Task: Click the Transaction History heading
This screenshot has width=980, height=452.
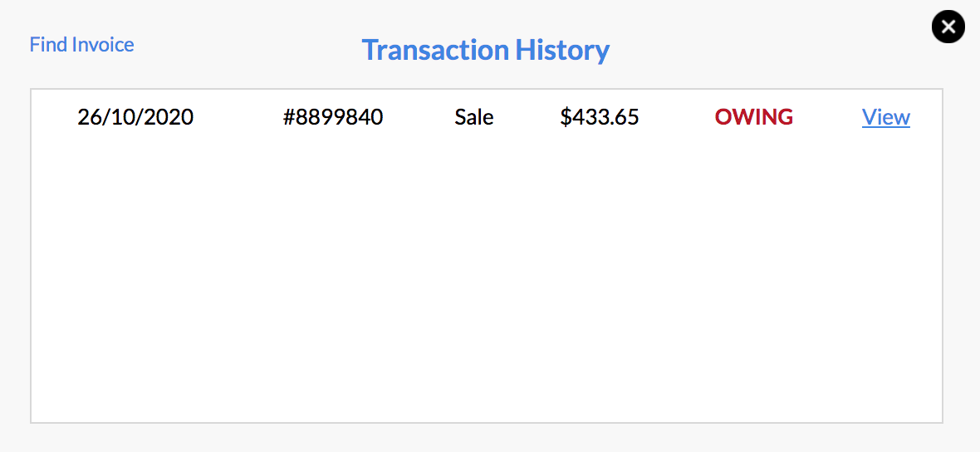Action: (x=486, y=50)
